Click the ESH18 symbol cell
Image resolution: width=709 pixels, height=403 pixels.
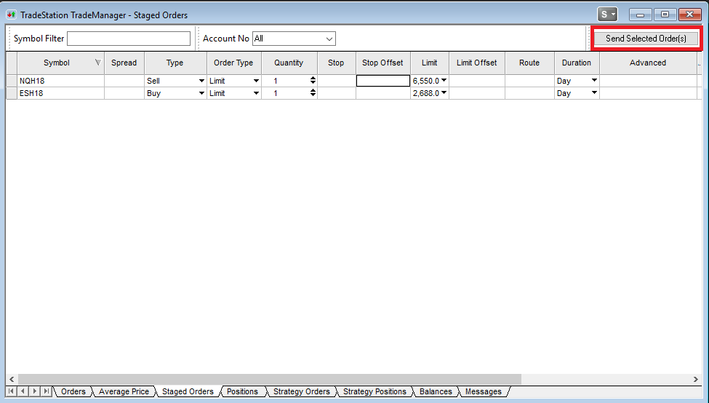(61, 93)
